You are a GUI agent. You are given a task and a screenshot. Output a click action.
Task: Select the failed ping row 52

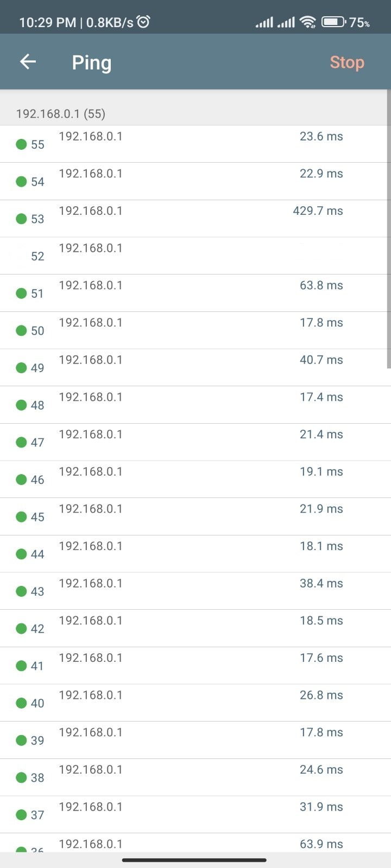coord(195,256)
